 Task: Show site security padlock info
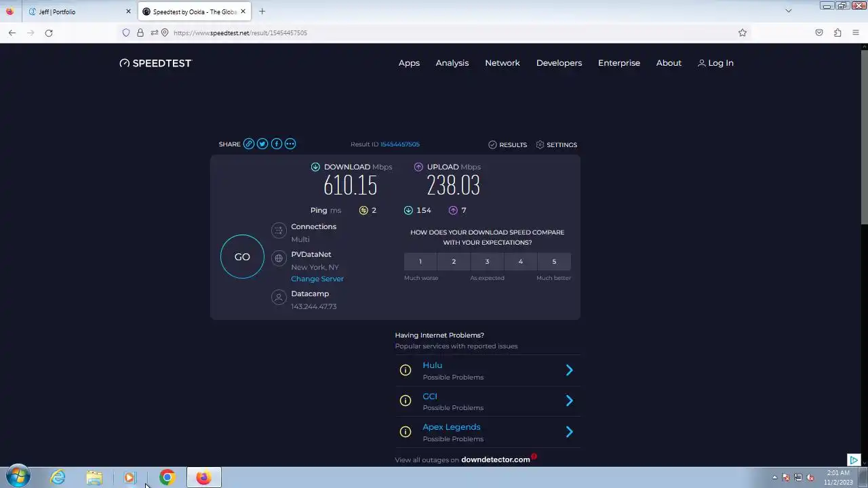coord(140,33)
